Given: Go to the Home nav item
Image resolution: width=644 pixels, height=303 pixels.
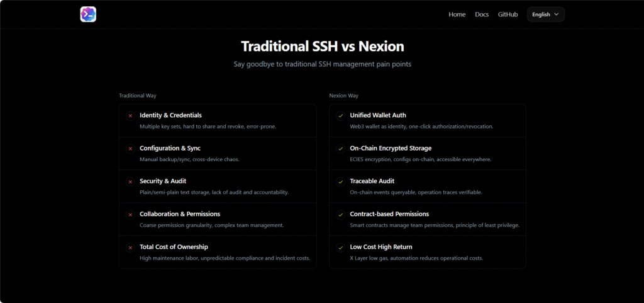Looking at the screenshot, I should pos(457,14).
